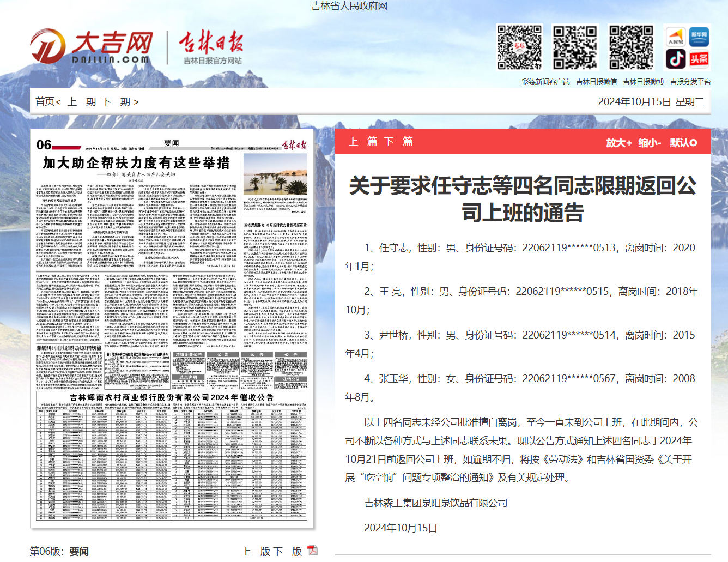Click the line listing 尹世桥
The width and height of the screenshot is (728, 562).
pos(521,344)
